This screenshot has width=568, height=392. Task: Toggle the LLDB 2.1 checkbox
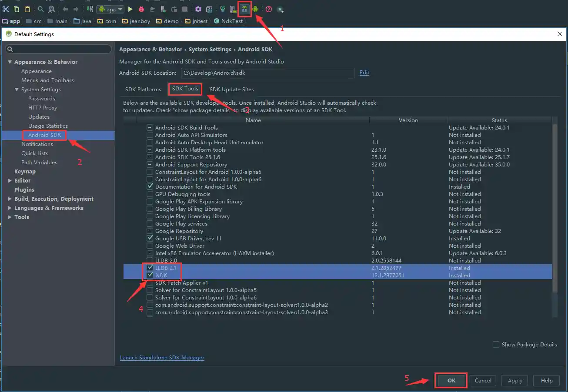[150, 268]
